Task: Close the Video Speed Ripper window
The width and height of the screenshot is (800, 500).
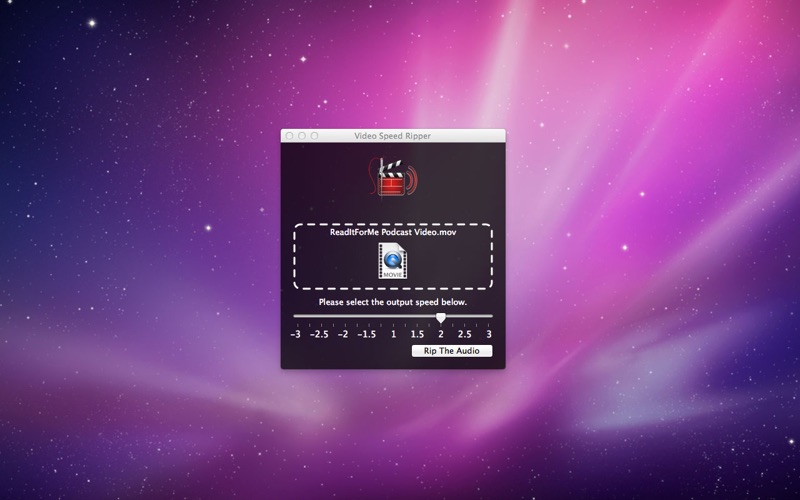Action: coord(289,135)
